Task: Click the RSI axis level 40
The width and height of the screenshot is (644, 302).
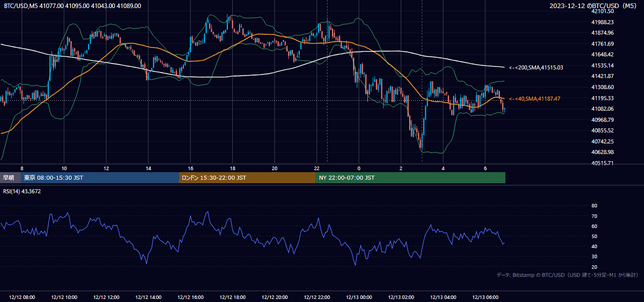Action: coord(594,246)
